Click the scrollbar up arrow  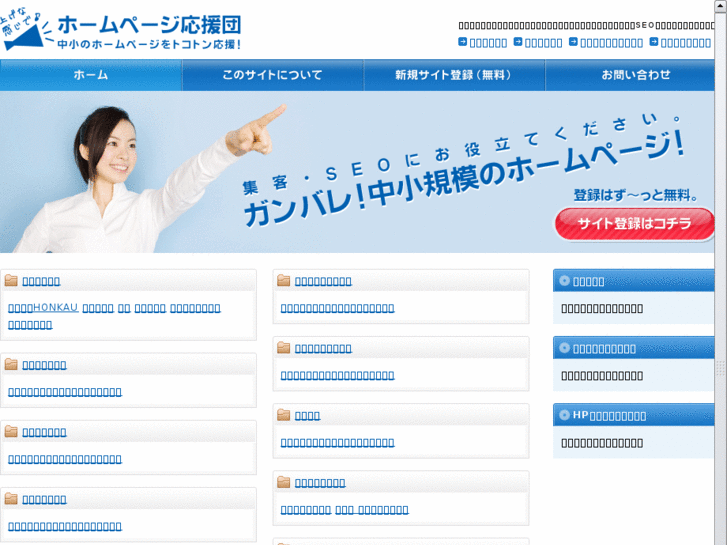721,6
